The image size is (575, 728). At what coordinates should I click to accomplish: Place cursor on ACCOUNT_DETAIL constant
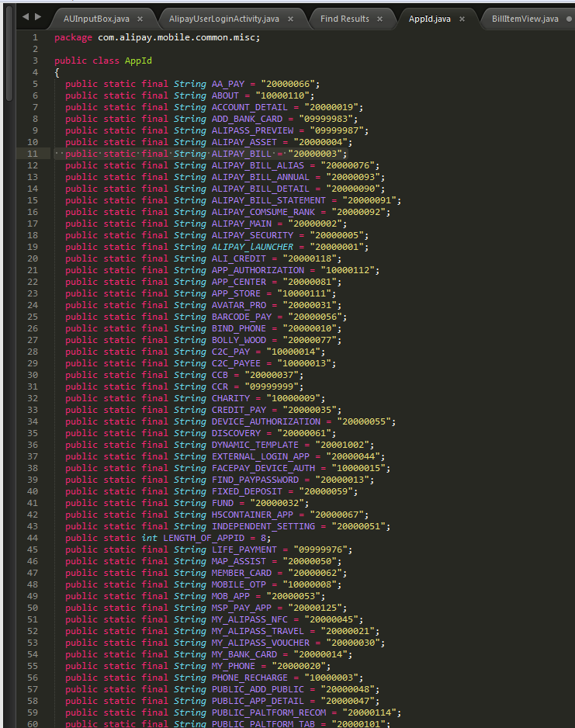point(250,107)
